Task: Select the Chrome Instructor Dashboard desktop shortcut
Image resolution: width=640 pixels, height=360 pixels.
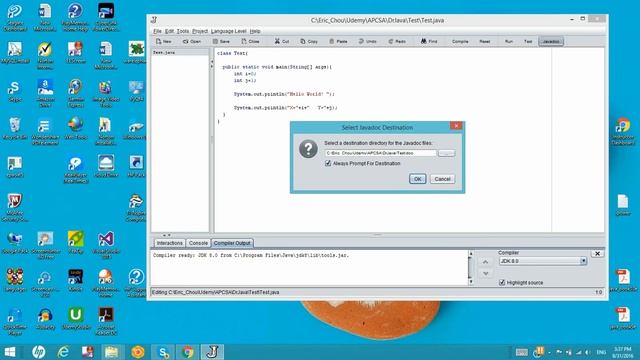Action: (x=623, y=131)
